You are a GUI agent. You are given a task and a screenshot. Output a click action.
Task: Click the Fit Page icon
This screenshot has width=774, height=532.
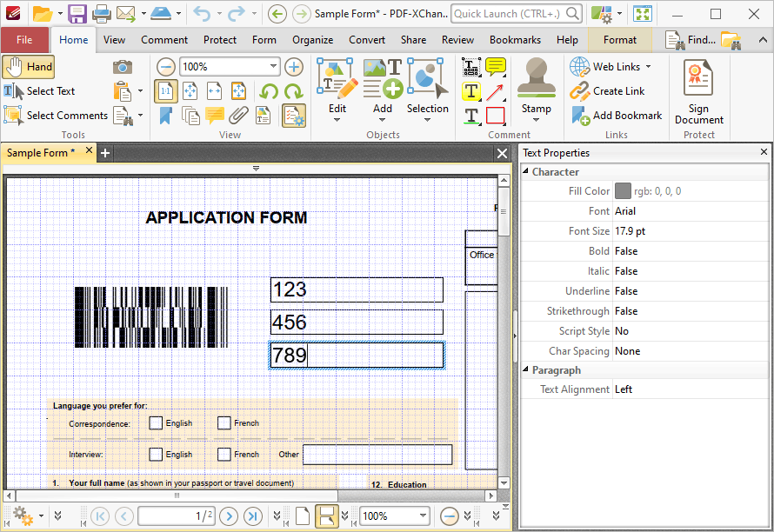point(190,91)
